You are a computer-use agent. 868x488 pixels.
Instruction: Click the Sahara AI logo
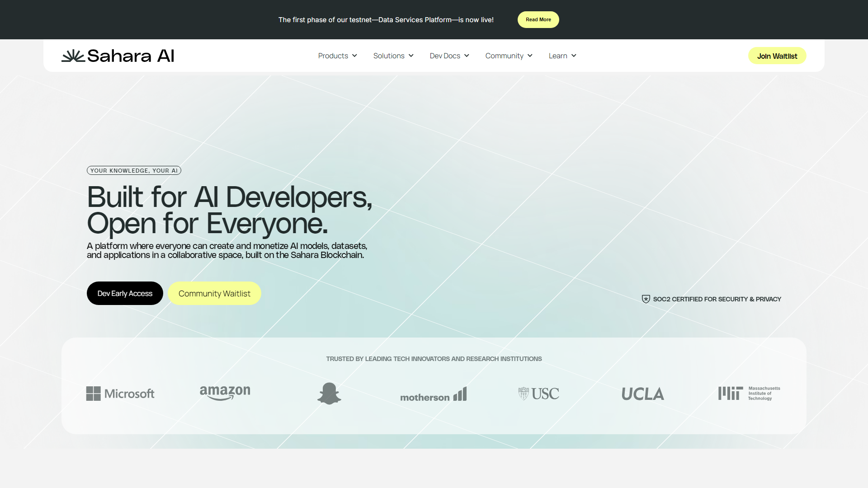click(118, 56)
